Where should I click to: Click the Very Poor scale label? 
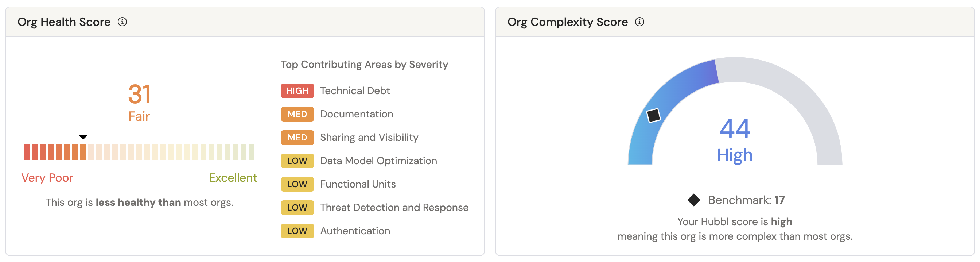[47, 178]
